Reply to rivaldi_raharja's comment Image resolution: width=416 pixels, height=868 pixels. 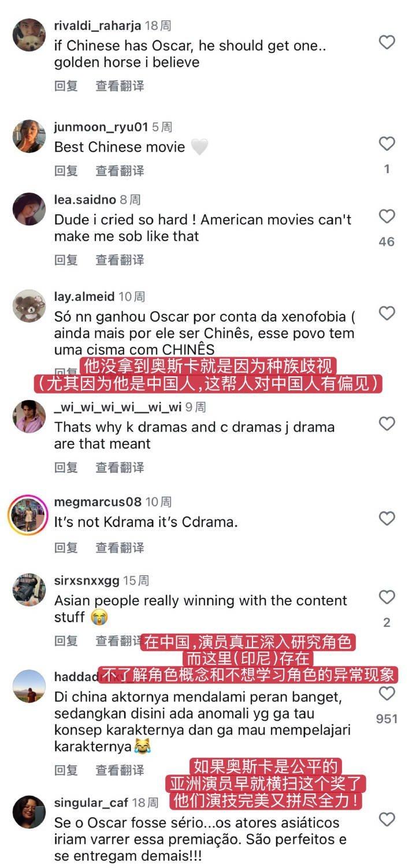pos(66,86)
